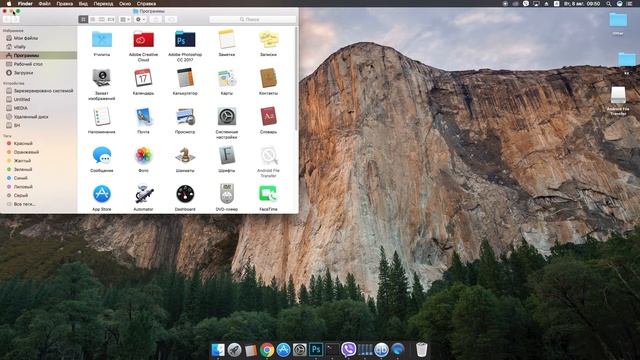This screenshot has height=360, width=640.
Task: Select the Automator app icon
Action: pos(143,194)
